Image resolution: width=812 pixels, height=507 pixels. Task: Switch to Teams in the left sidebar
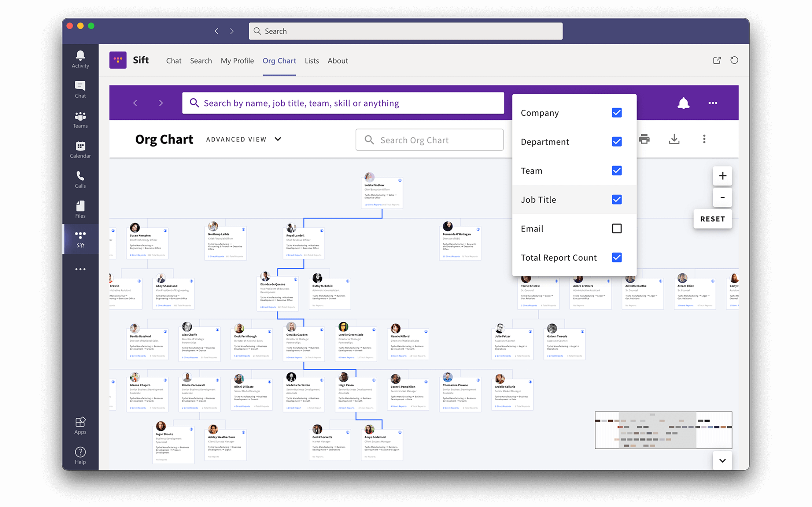pos(80,120)
